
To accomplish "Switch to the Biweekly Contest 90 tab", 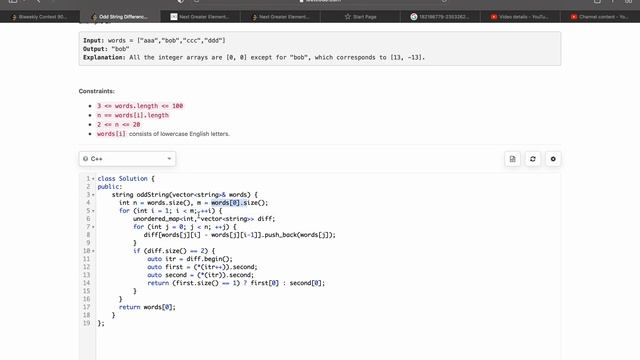I will click(x=40, y=17).
